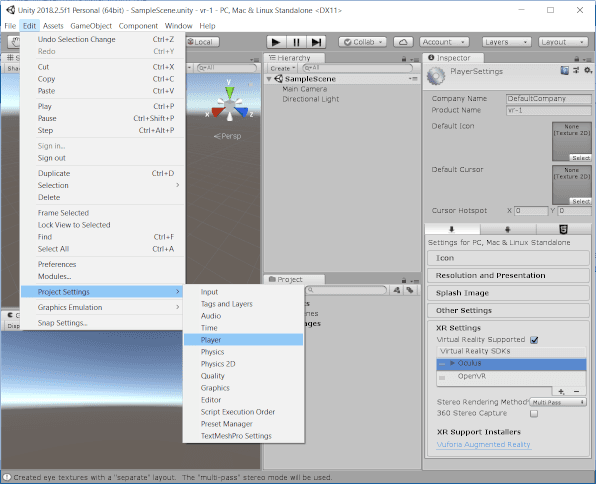Open the Layers dropdown
This screenshot has width=596, height=484.
click(x=506, y=42)
